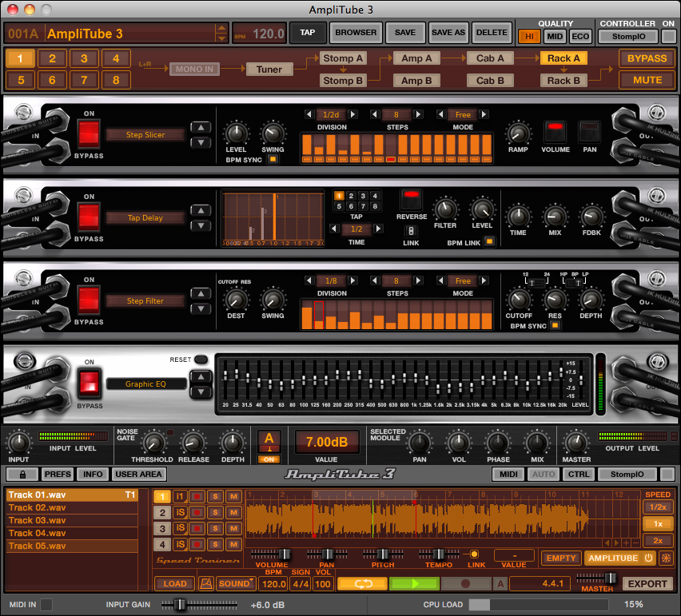Click the Tap Delay module down arrow
The height and width of the screenshot is (616, 681).
click(201, 225)
